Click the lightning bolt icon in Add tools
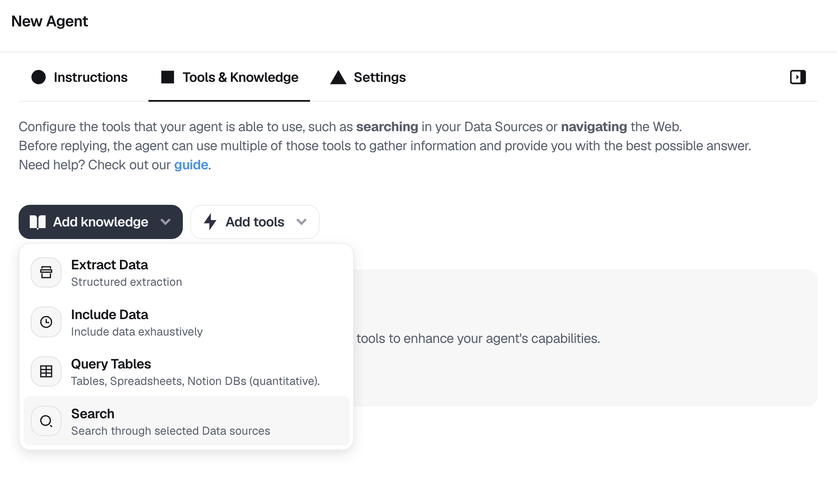 point(210,222)
